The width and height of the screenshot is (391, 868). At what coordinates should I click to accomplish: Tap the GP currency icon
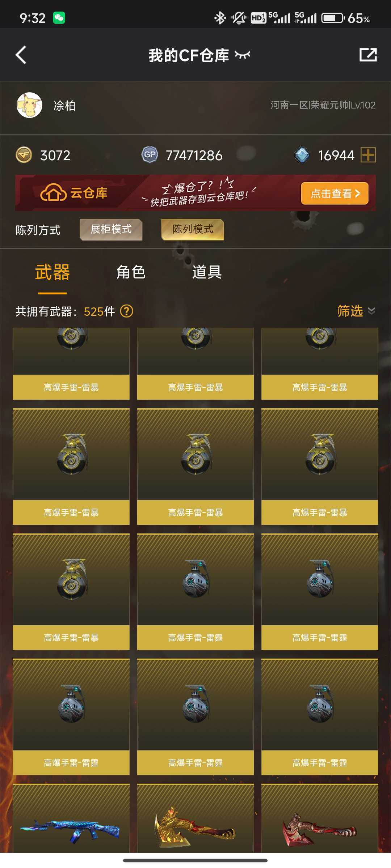click(x=150, y=155)
